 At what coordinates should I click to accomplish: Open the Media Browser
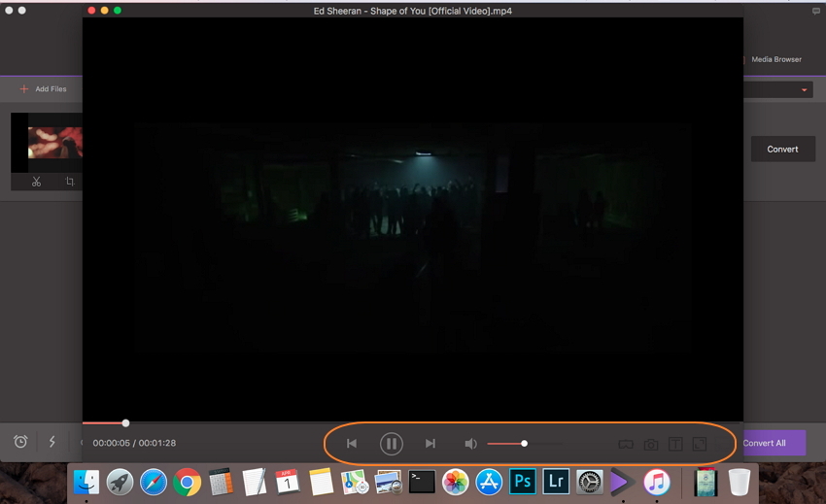pyautogui.click(x=776, y=59)
